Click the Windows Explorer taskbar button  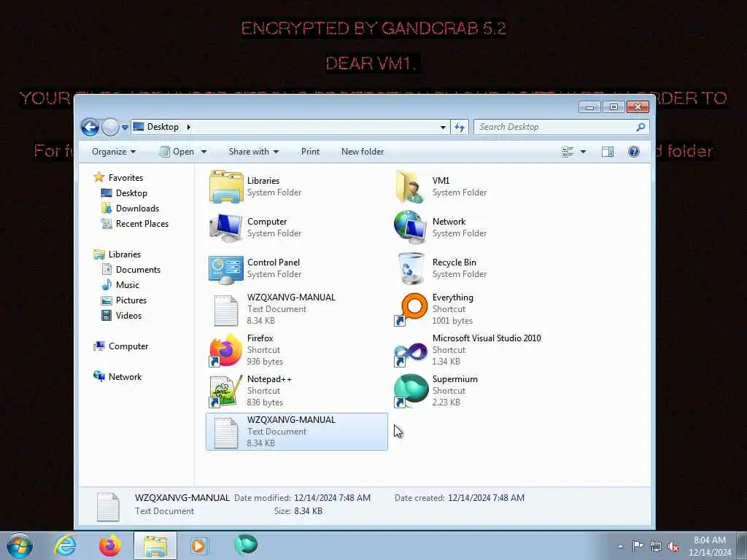click(155, 545)
